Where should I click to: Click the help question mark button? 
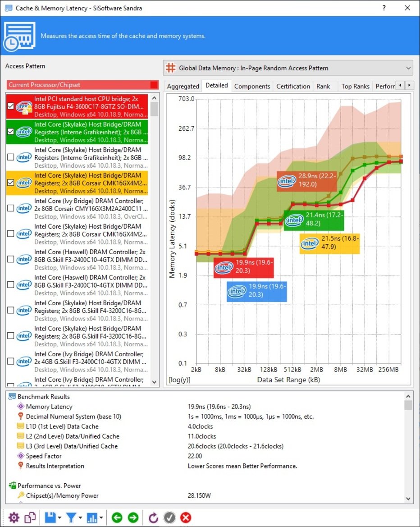pos(384,8)
